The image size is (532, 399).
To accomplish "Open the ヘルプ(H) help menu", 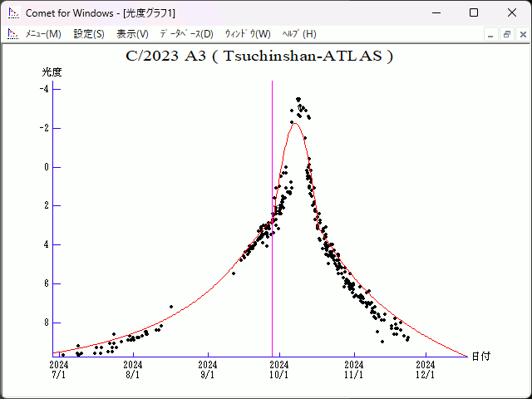I will pos(299,34).
